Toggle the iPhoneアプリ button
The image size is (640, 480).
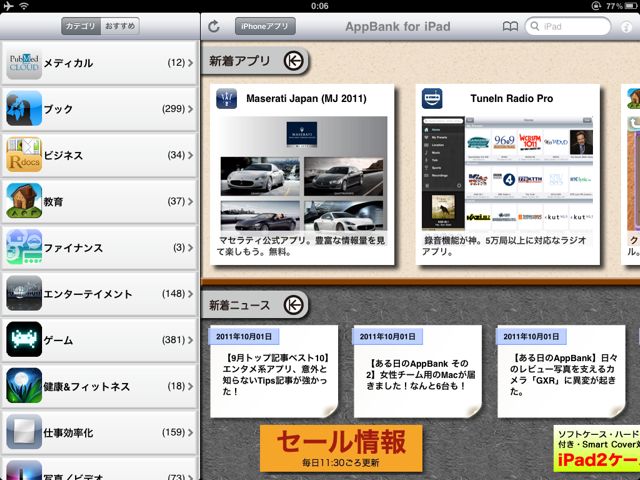point(265,26)
